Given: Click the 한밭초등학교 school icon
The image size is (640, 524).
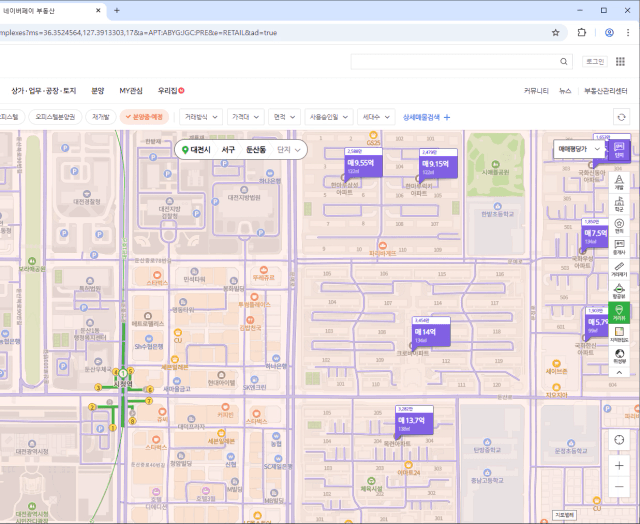Looking at the screenshot, I should click(x=497, y=206).
